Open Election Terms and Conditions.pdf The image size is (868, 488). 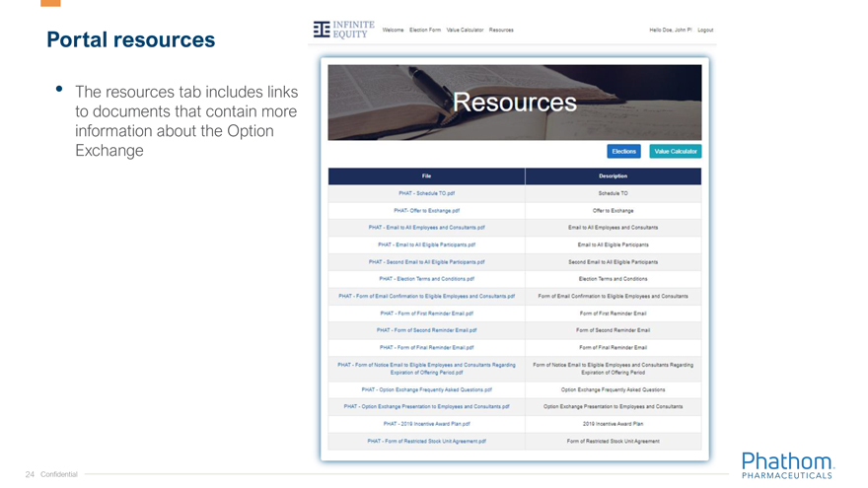pos(426,279)
